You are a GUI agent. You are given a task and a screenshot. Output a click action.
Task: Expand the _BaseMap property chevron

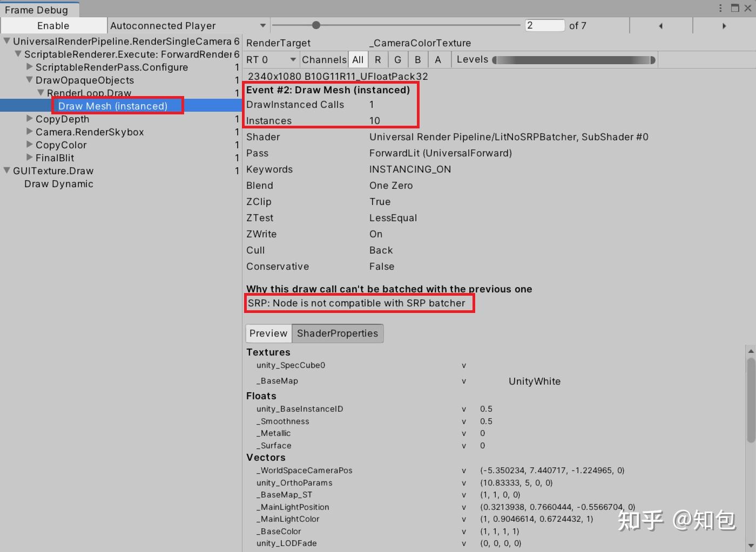pos(463,381)
